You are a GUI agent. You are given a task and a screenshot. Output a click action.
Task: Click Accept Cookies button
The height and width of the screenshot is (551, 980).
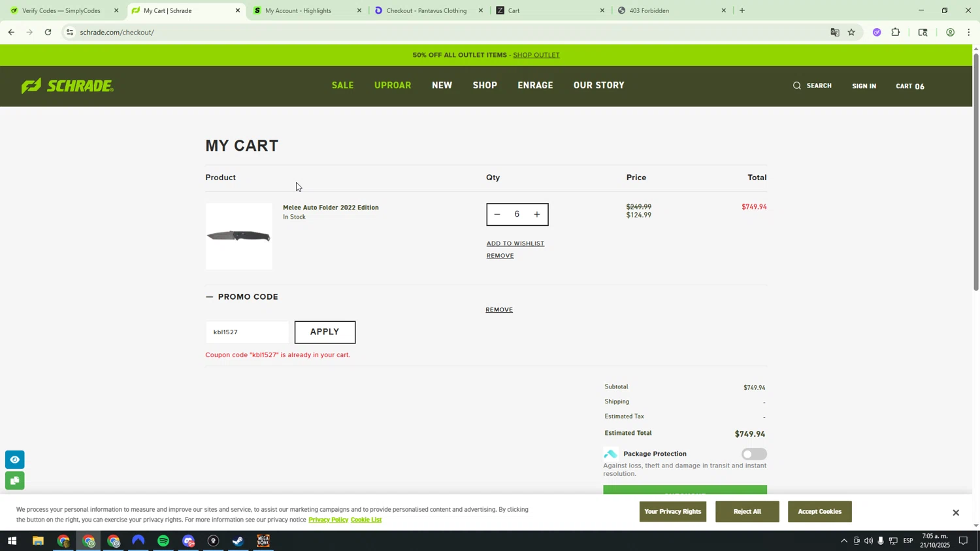(x=820, y=512)
